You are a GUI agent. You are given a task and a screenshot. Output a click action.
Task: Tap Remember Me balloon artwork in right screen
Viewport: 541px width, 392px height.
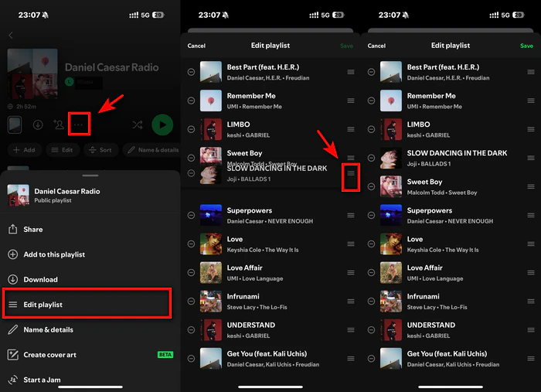pos(391,101)
